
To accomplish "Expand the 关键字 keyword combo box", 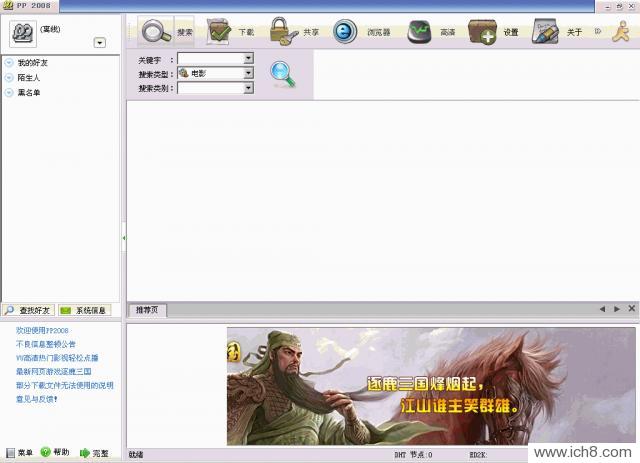I will (248, 59).
